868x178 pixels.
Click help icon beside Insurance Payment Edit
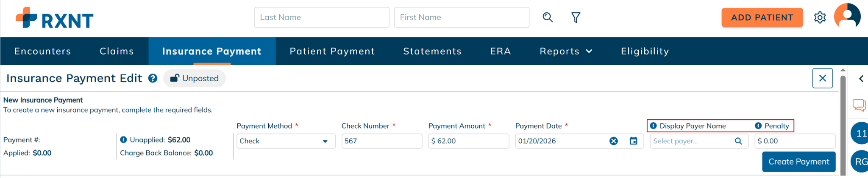pyautogui.click(x=153, y=78)
